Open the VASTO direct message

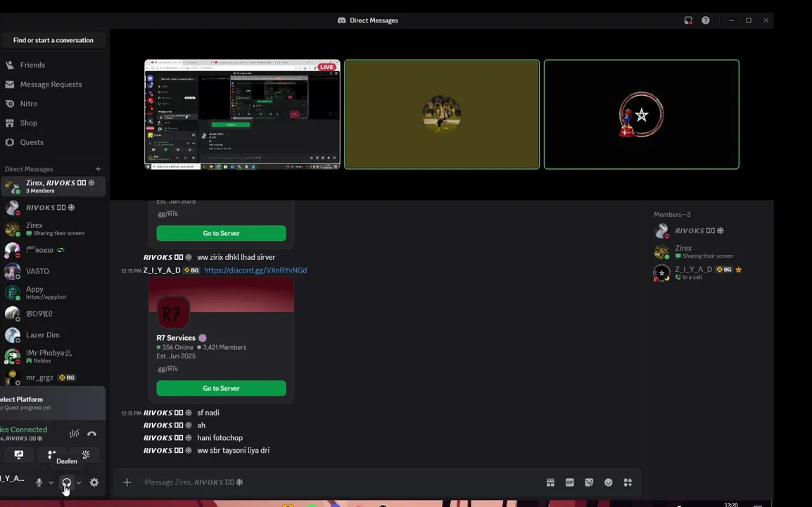point(53,271)
